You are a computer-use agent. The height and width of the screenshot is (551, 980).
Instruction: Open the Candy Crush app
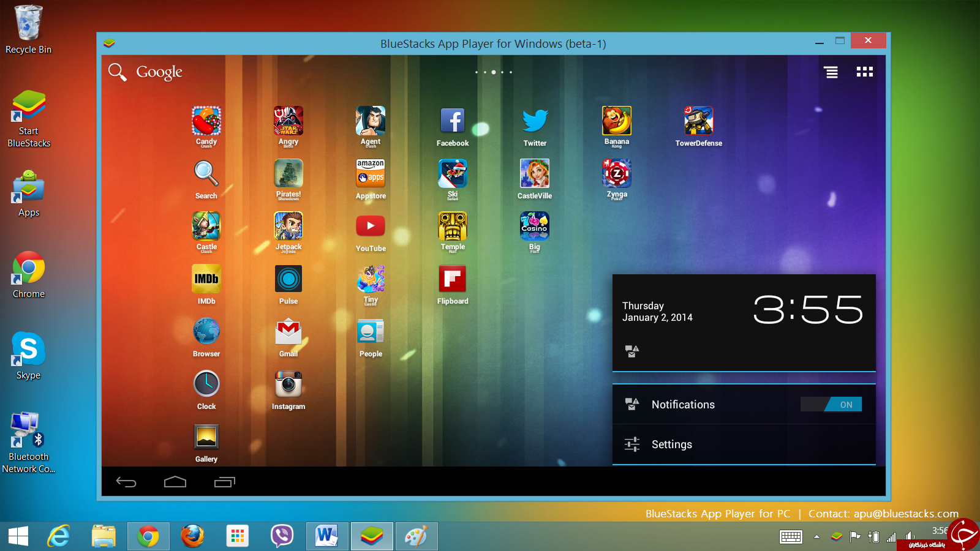pos(206,121)
